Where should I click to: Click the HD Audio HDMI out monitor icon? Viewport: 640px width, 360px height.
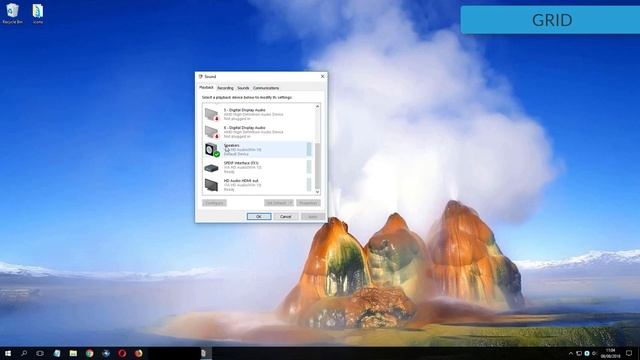tap(211, 185)
